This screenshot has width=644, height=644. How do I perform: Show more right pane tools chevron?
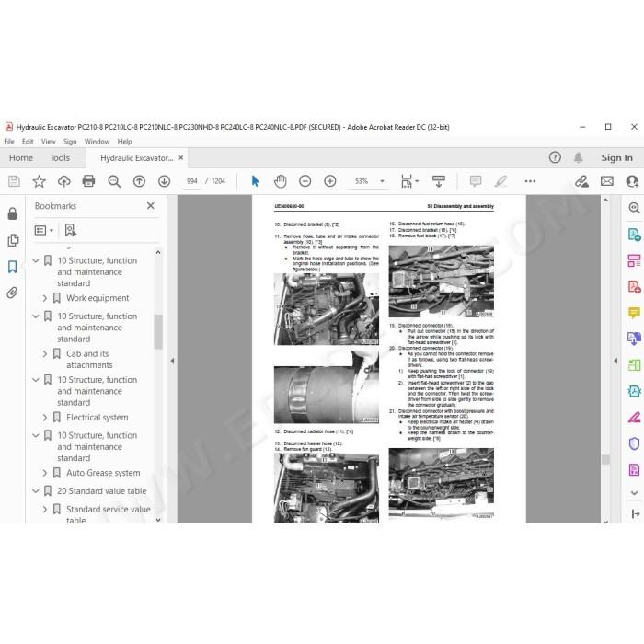coord(634,493)
